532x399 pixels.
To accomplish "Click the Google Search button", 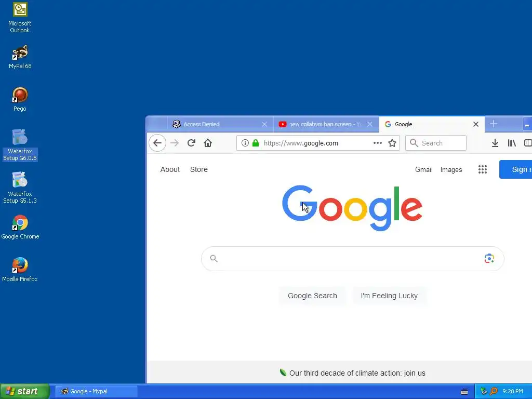I will tap(312, 296).
